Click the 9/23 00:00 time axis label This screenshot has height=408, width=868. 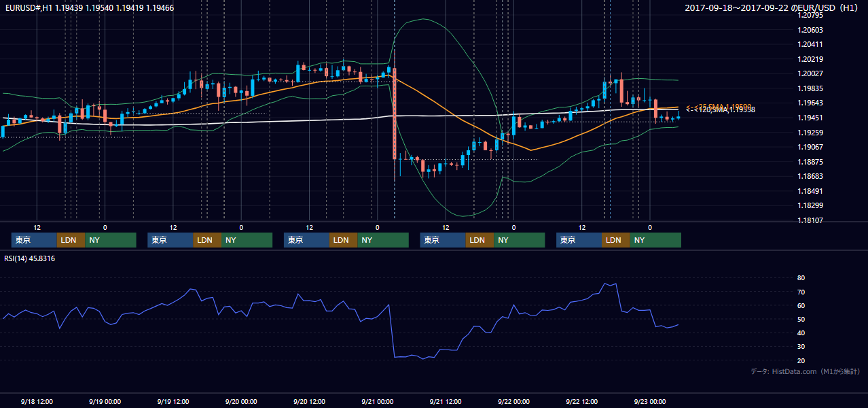pos(650,401)
